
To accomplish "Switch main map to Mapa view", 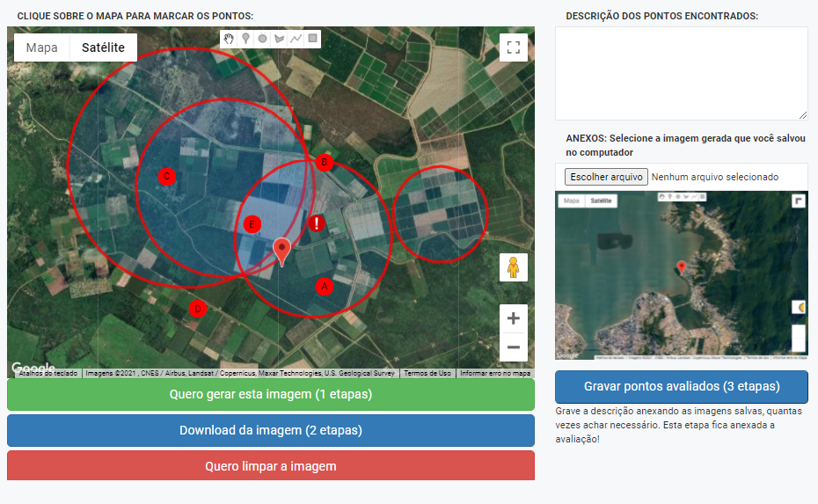I will [41, 47].
